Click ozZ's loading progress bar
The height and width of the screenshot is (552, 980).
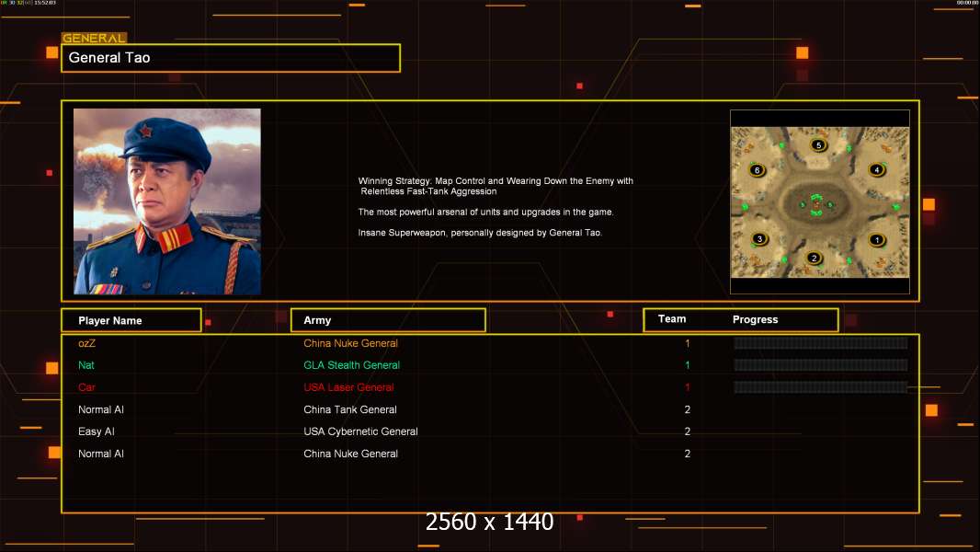coord(821,342)
